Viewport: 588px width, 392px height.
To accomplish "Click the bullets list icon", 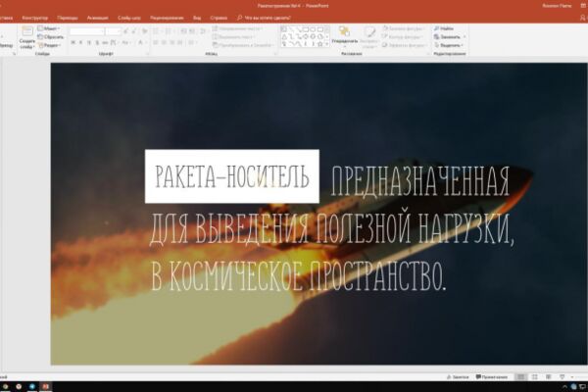I will tap(157, 31).
